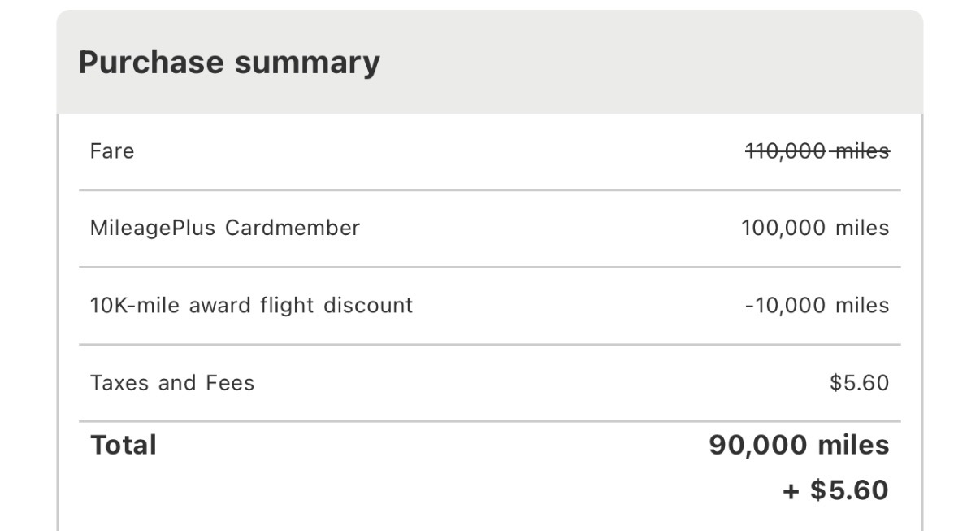Screen dimensions: 980x531
Task: Click the 10K-mile award flight discount label
Action: pos(251,305)
